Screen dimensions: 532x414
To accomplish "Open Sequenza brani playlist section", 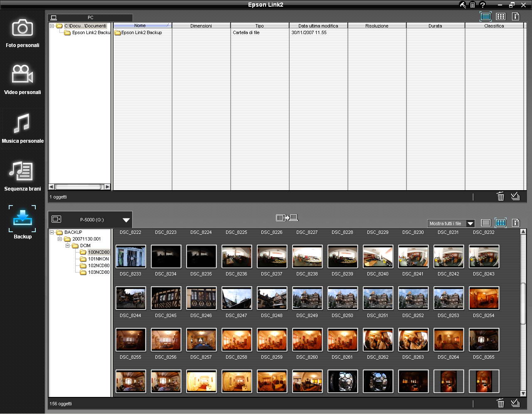I will click(x=22, y=176).
